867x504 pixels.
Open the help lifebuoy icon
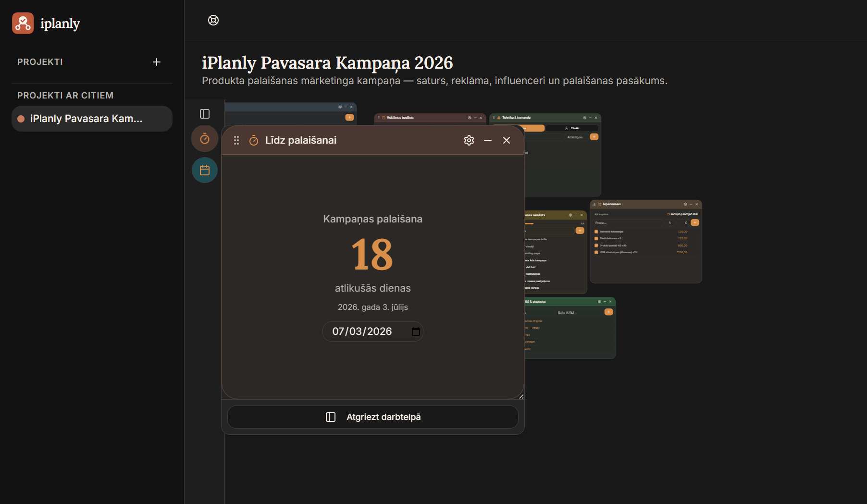click(x=213, y=20)
